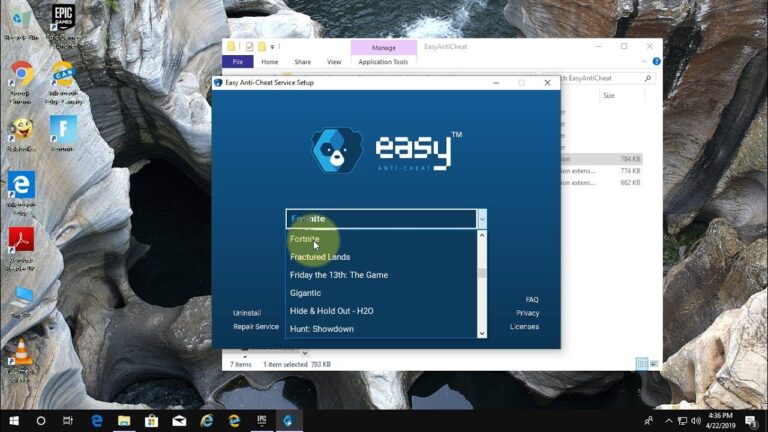Click the Easy Anti-Cheat taskbar icon
The image size is (768, 432).
288,421
